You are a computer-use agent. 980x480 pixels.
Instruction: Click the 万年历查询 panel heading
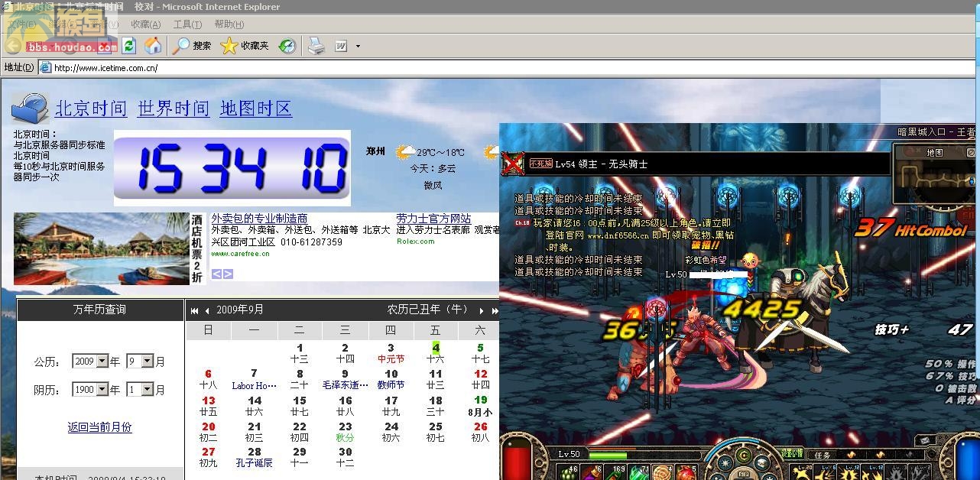pos(99,310)
